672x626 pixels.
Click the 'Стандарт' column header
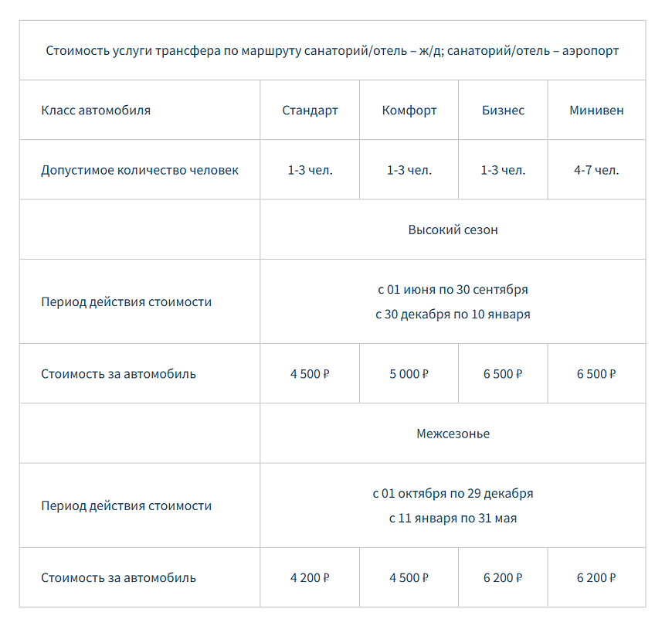(x=310, y=111)
